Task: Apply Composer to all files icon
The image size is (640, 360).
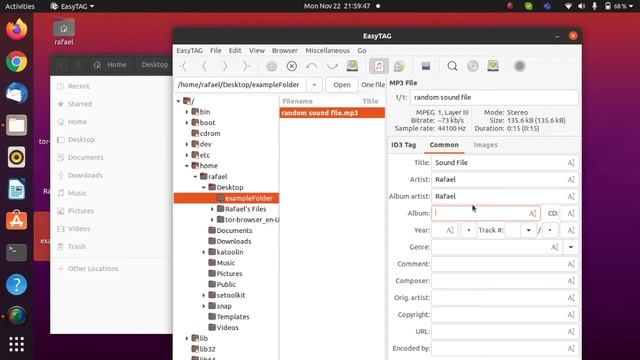Action: 571,281
